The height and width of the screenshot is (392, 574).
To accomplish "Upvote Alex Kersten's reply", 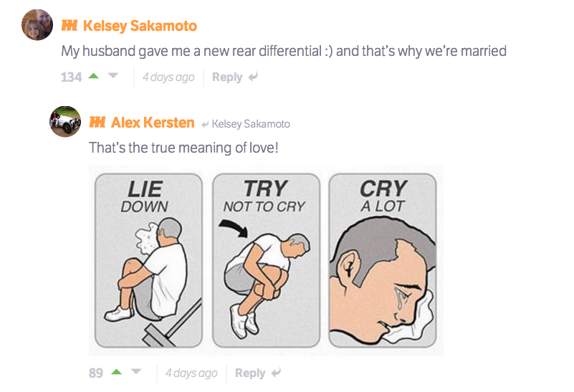I will click(117, 373).
